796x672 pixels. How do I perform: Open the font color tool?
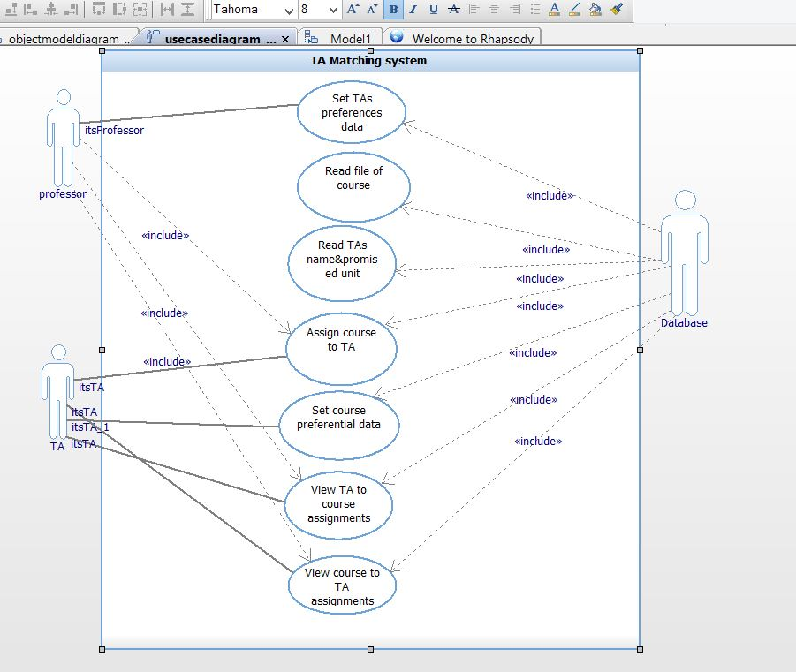coord(554,10)
